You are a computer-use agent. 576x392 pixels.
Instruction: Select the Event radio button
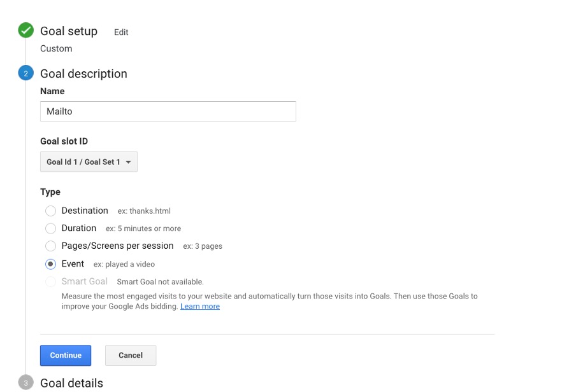click(x=51, y=263)
